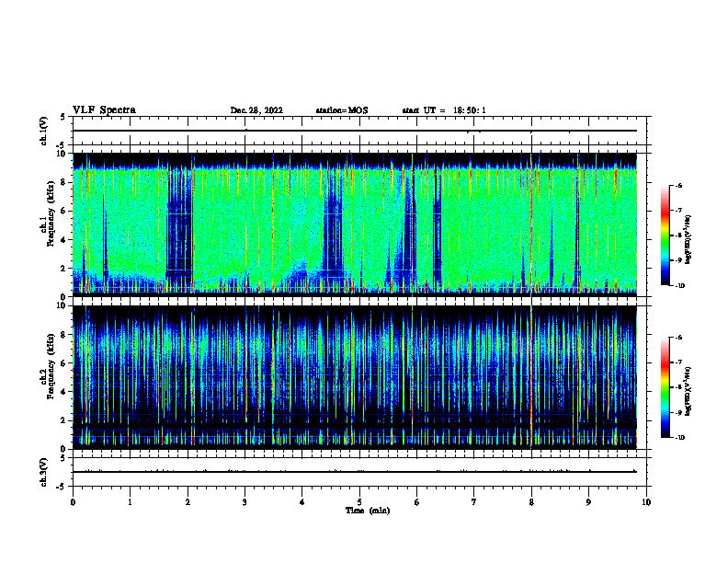The width and height of the screenshot is (728, 563).
Task: Click the ch.2 color bar log PSD label
Action: 688,391
